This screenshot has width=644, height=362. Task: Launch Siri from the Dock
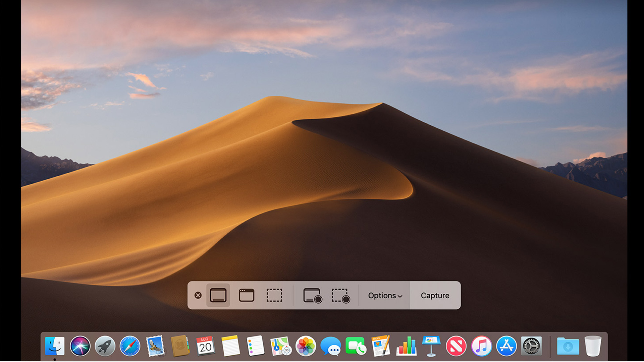pos(80,346)
